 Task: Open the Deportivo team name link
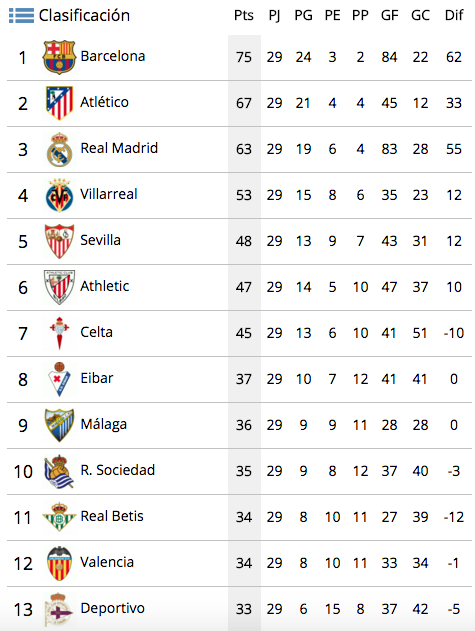[x=112, y=608]
